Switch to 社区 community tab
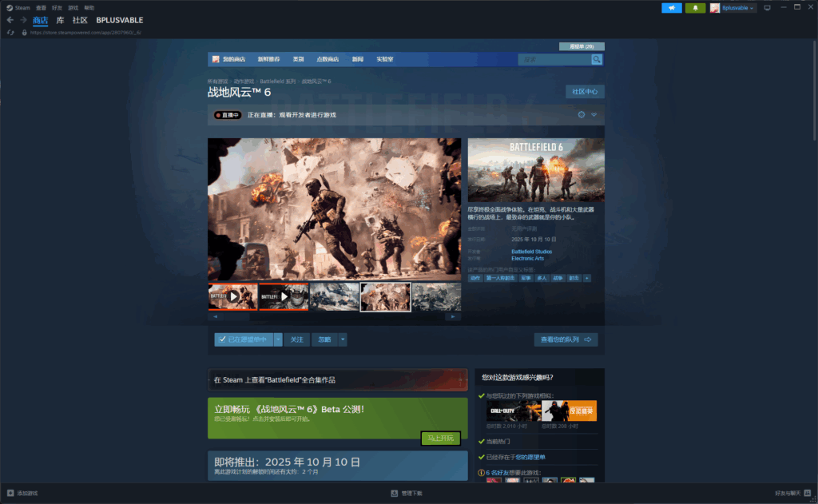The height and width of the screenshot is (504, 818). (x=80, y=20)
